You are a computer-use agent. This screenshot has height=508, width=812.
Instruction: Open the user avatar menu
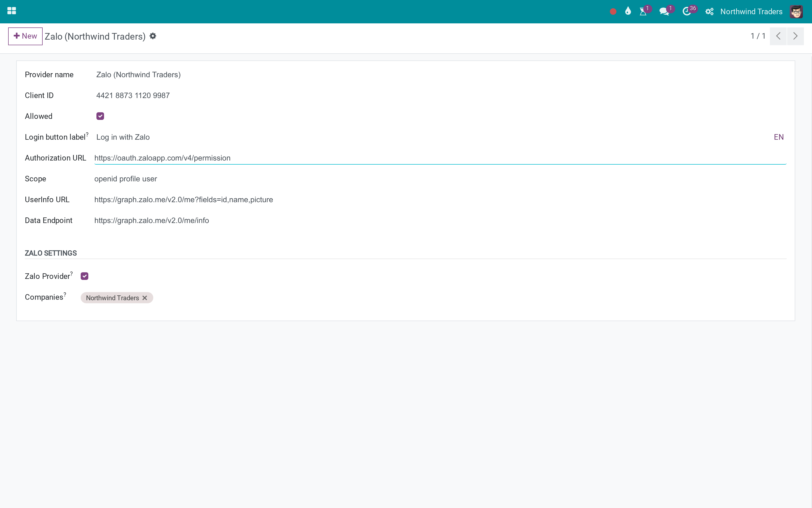click(x=796, y=12)
